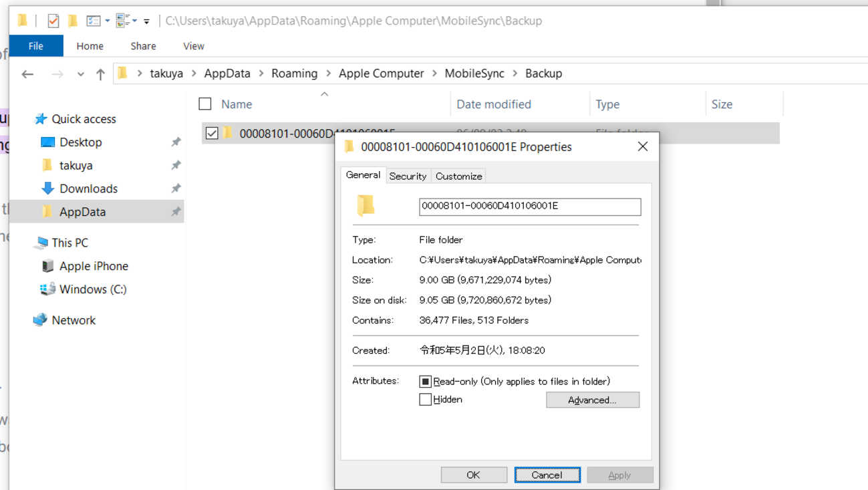Select the AppData folder icon in the sidebar

47,212
